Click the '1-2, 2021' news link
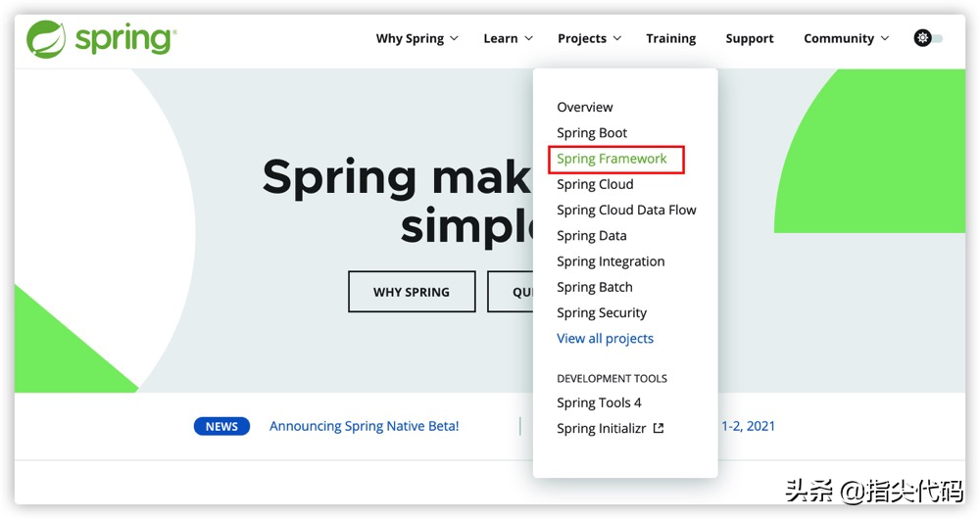 748,426
